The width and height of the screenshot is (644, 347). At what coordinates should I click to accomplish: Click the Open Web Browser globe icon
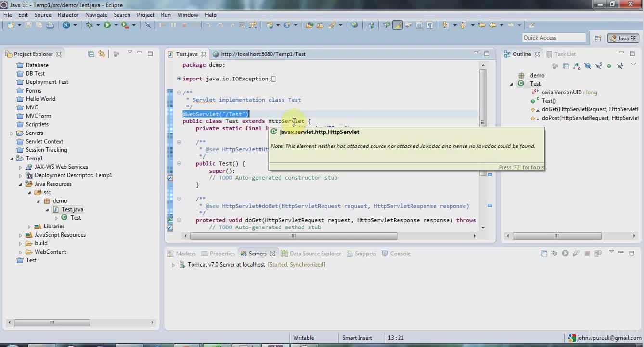(x=355, y=25)
